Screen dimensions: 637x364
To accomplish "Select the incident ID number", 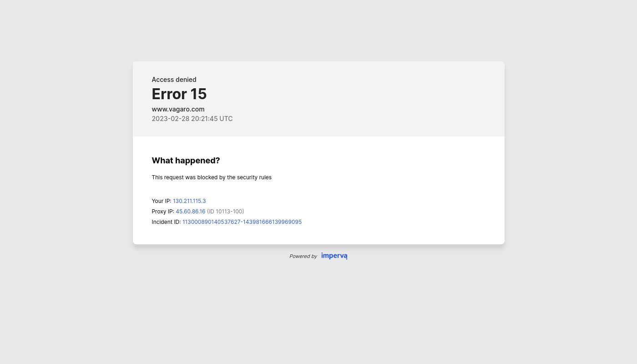I will 242,222.
